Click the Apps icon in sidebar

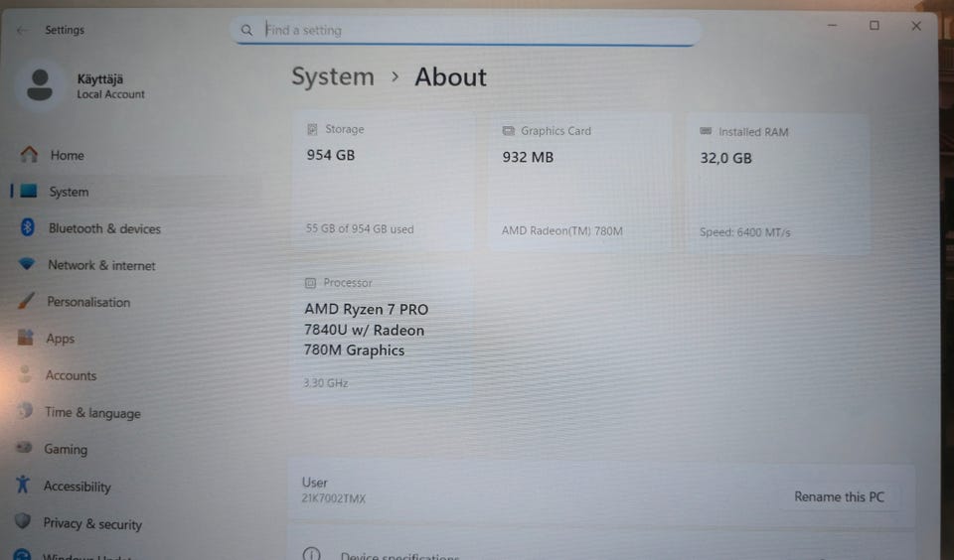(25, 337)
